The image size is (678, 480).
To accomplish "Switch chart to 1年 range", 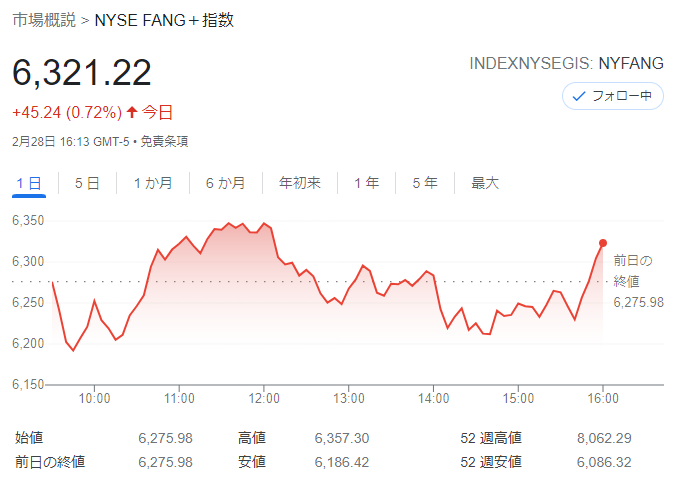I will 367,183.
